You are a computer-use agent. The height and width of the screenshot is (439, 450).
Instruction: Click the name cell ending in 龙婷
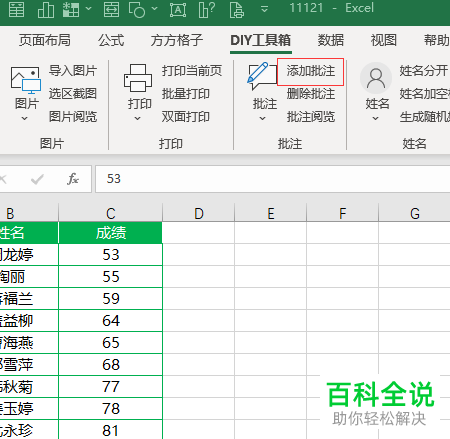[x=29, y=255]
